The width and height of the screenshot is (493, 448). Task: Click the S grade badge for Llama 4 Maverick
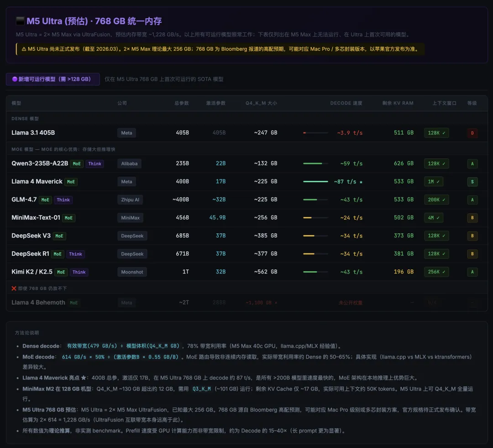(x=472, y=182)
